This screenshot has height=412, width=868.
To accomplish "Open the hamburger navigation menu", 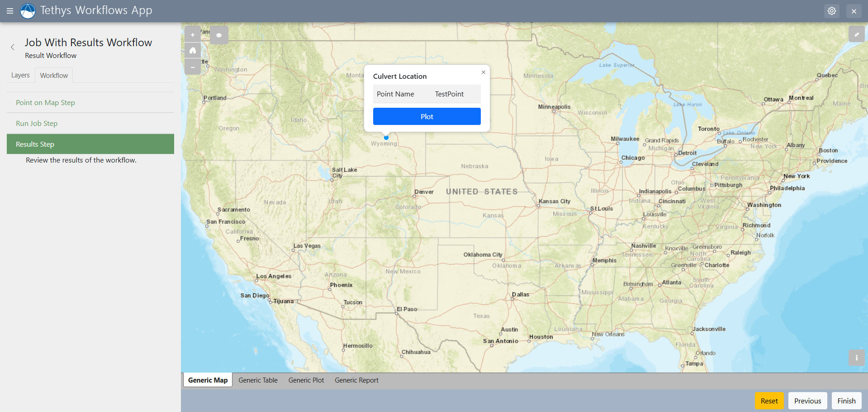I will coord(9,11).
